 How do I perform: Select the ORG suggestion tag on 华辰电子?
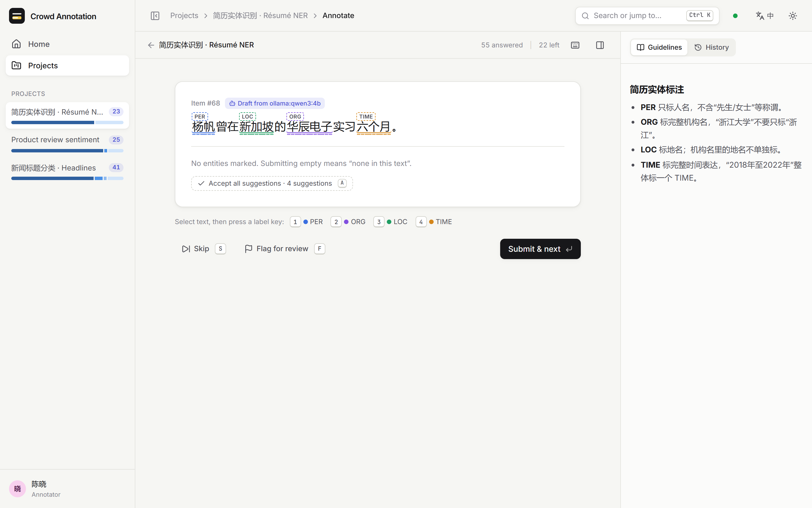pyautogui.click(x=295, y=117)
